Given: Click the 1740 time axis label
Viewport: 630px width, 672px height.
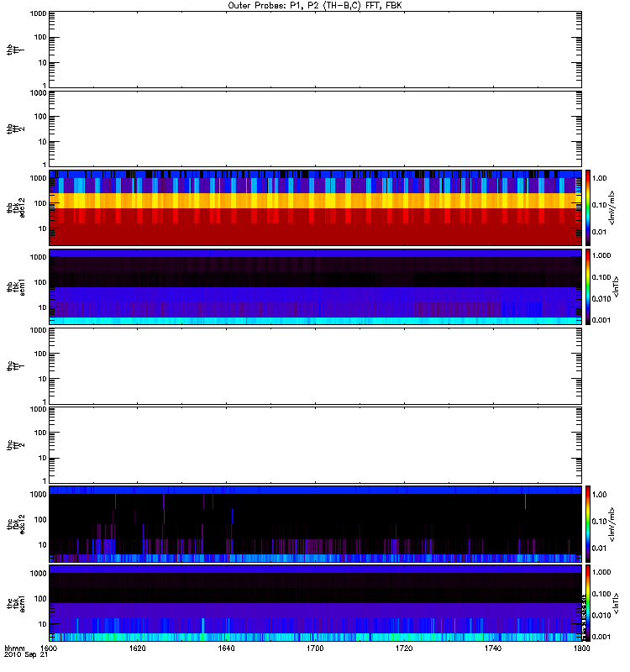Looking at the screenshot, I should coord(493,648).
